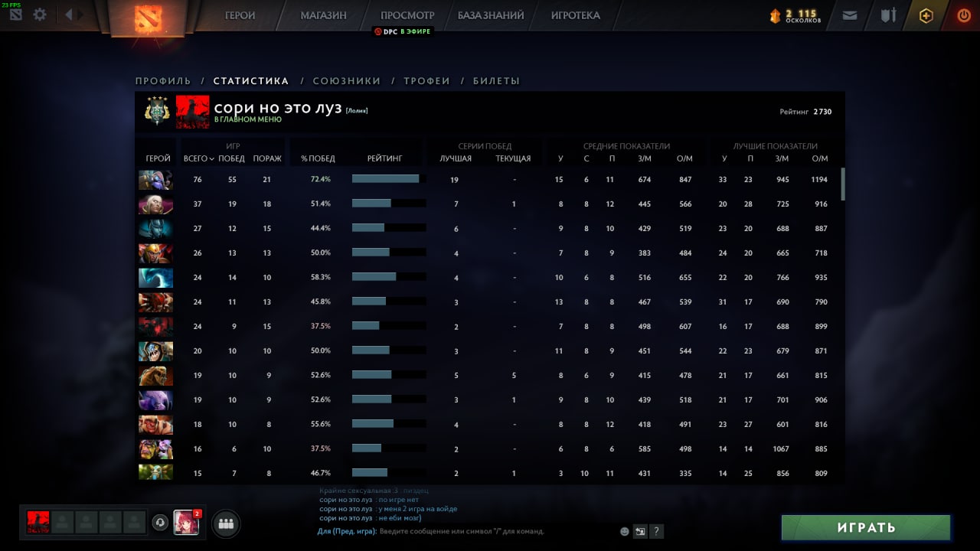980x551 pixels.
Task: Open the chat emoticon smiley picker
Action: point(625,531)
